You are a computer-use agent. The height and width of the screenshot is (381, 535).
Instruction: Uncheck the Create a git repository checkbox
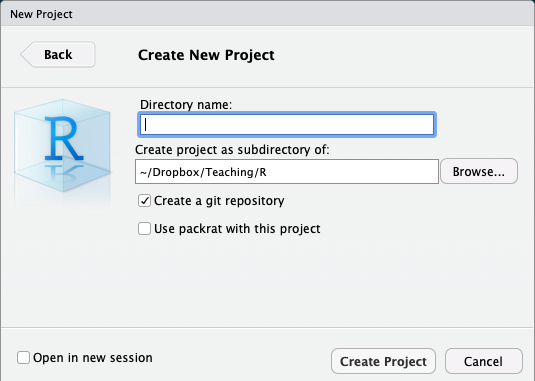(x=144, y=201)
